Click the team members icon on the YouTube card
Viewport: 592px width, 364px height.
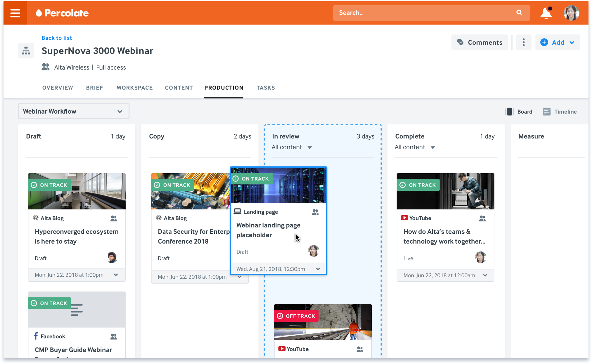pos(482,218)
